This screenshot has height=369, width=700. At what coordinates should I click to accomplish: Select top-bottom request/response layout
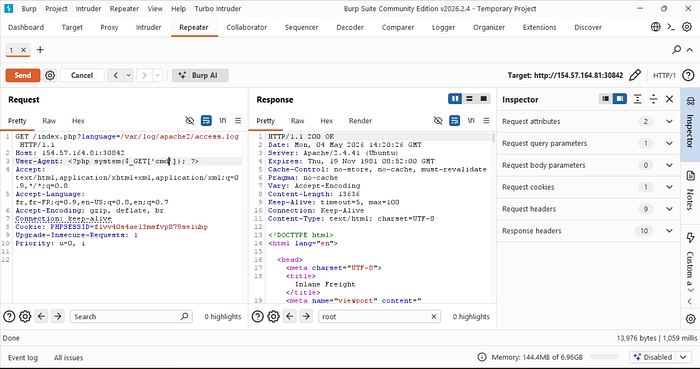(x=469, y=99)
